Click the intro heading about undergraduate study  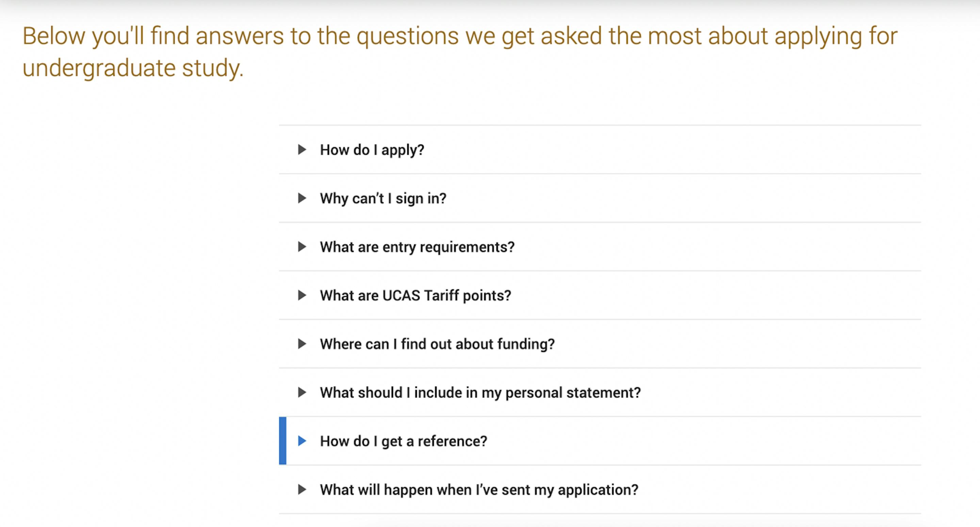pyautogui.click(x=460, y=52)
